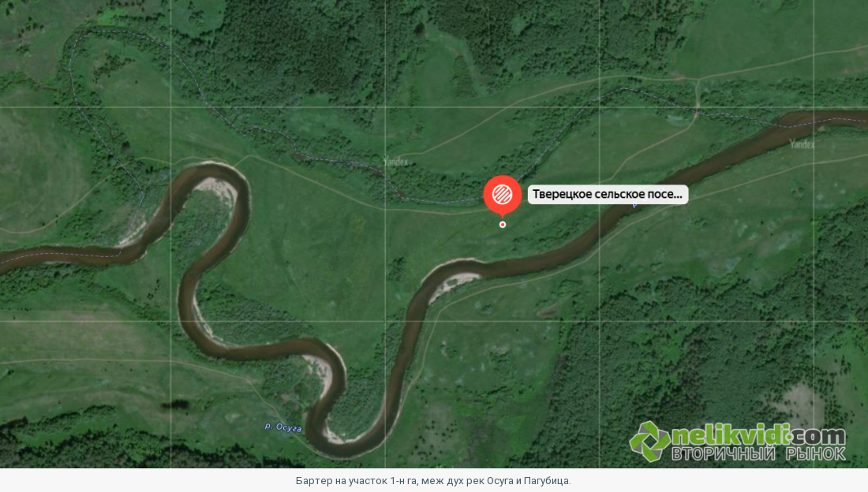Click the Бартер на участок caption text
The height and width of the screenshot is (492, 868).
(433, 480)
